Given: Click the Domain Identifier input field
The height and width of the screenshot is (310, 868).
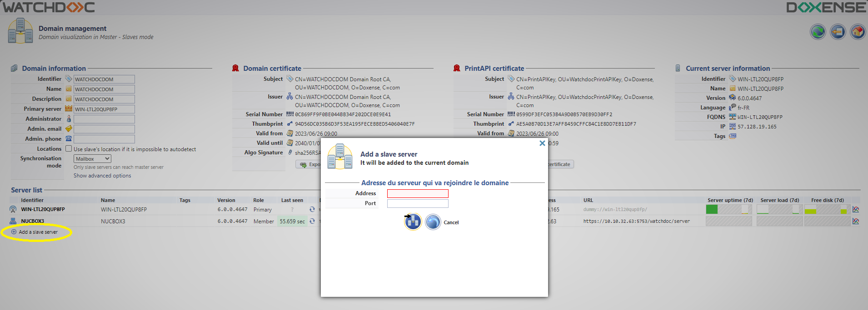Looking at the screenshot, I should 104,79.
